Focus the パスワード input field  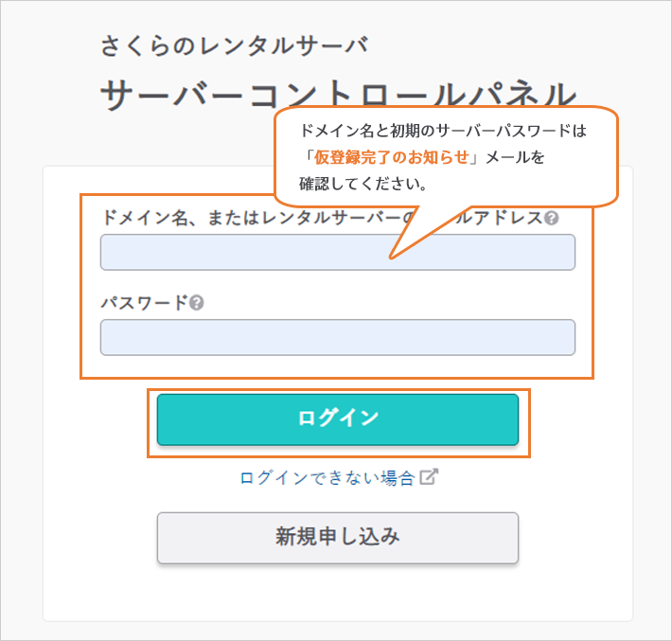tap(337, 337)
